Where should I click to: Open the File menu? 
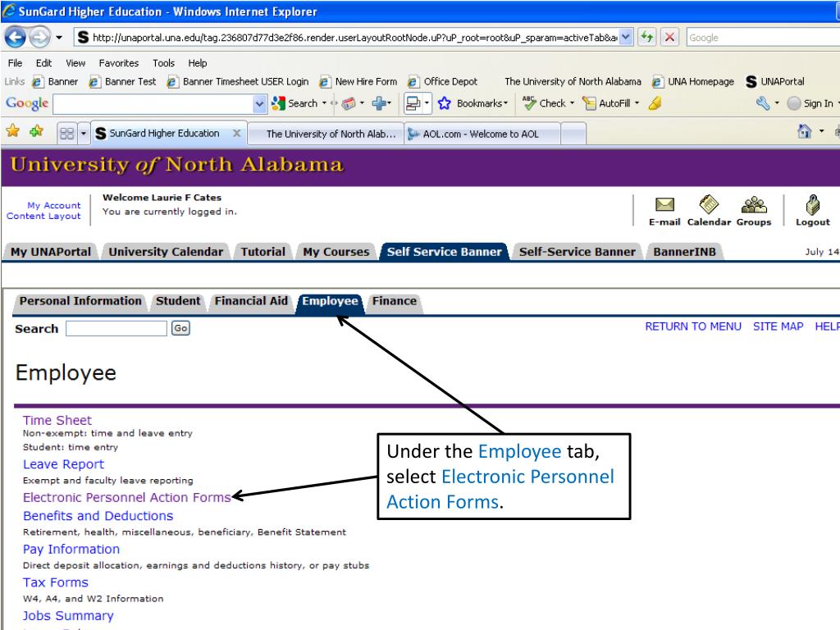click(x=15, y=62)
